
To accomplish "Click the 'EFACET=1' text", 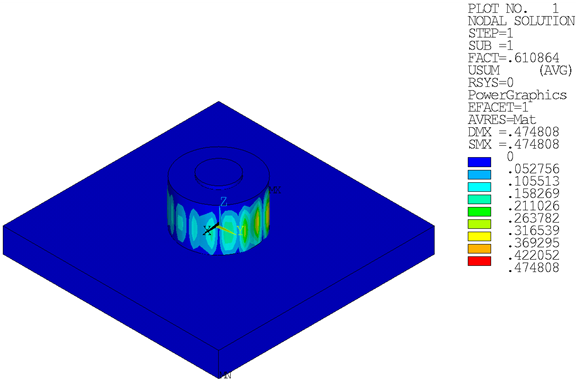I will coord(498,107).
